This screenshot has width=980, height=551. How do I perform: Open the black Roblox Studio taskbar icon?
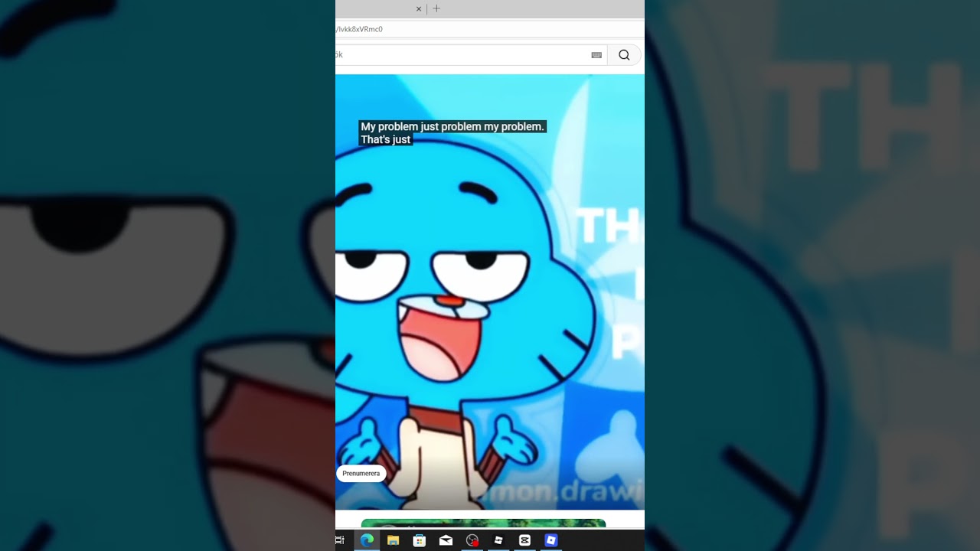pyautogui.click(x=498, y=540)
